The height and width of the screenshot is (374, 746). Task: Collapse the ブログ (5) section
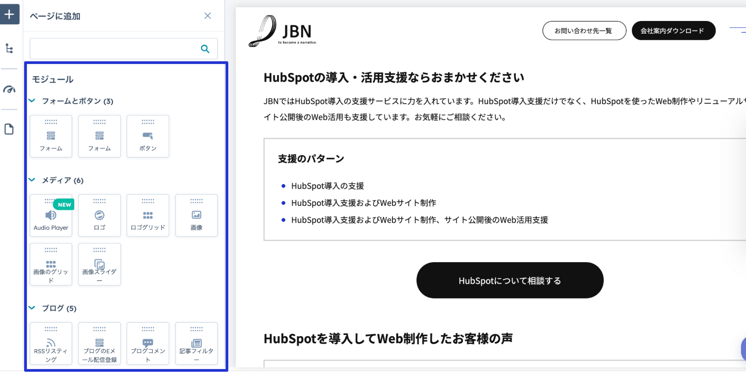[x=32, y=307]
